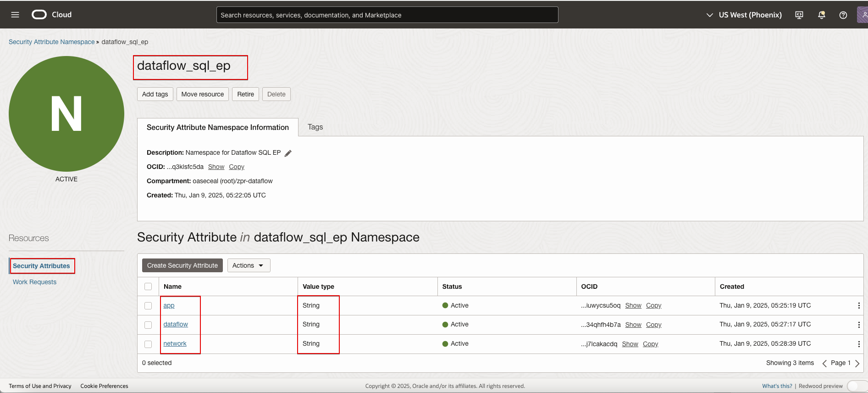Open the kebab menu for the app row
Viewport: 868px width, 393px height.
coord(858,306)
